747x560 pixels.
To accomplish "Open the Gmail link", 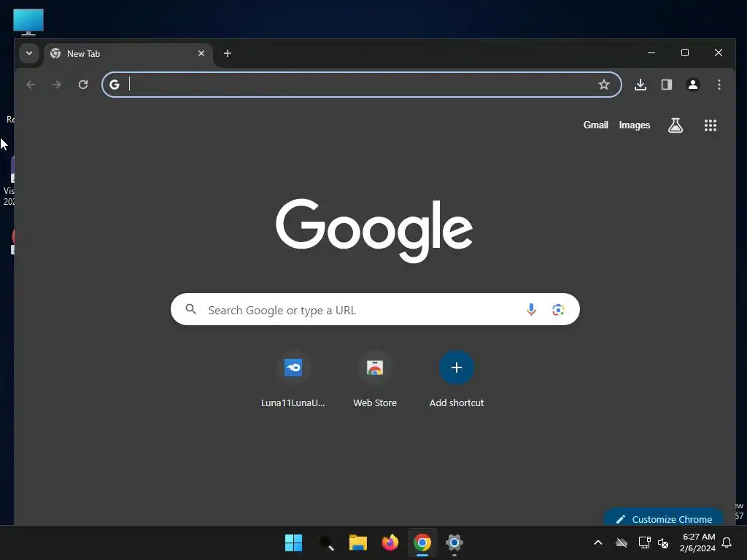I will pyautogui.click(x=595, y=125).
